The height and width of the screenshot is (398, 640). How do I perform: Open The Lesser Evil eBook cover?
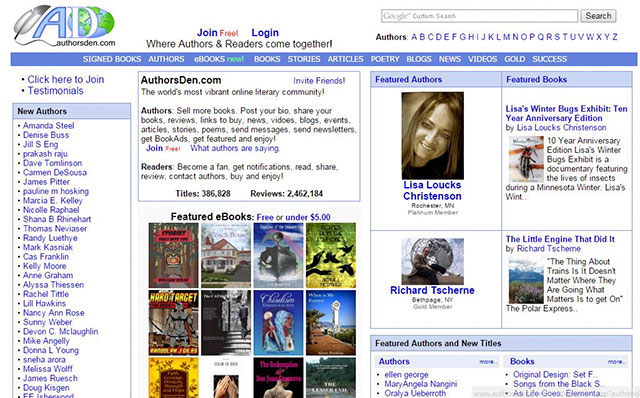pos(331,378)
